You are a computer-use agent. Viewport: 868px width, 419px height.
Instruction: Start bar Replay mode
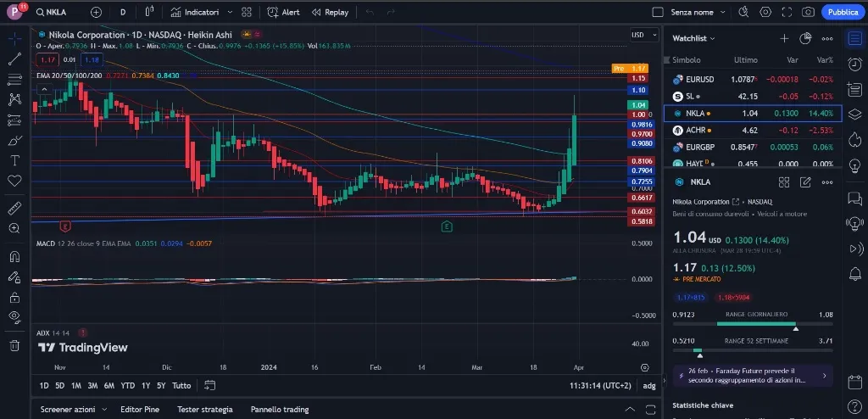click(330, 12)
